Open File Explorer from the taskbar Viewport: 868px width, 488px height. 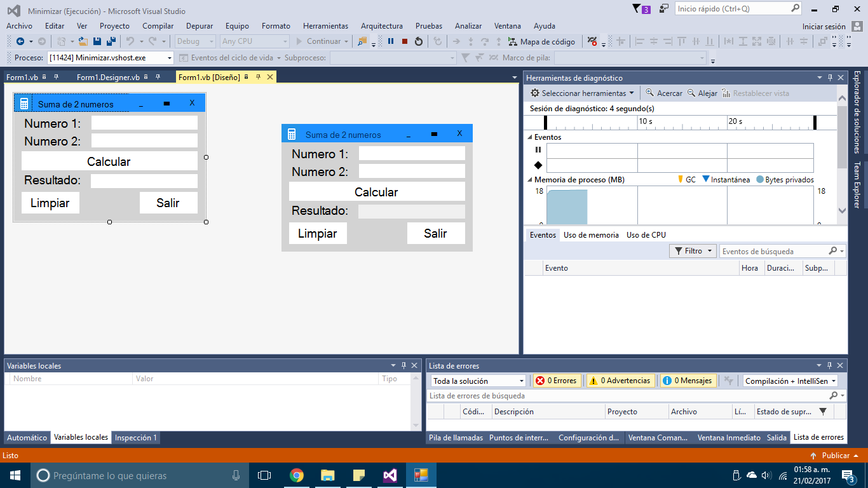click(327, 475)
